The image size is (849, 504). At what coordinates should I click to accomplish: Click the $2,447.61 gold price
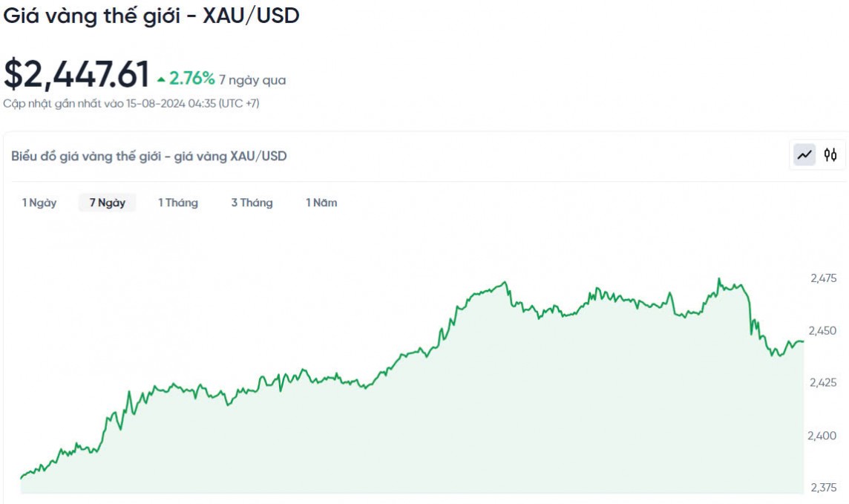point(77,75)
